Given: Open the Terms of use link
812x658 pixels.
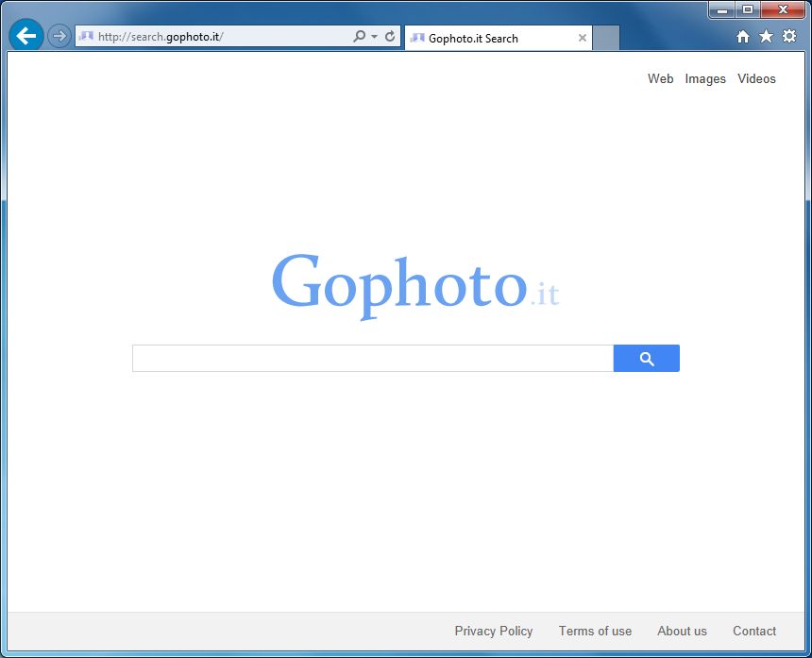Looking at the screenshot, I should click(595, 631).
